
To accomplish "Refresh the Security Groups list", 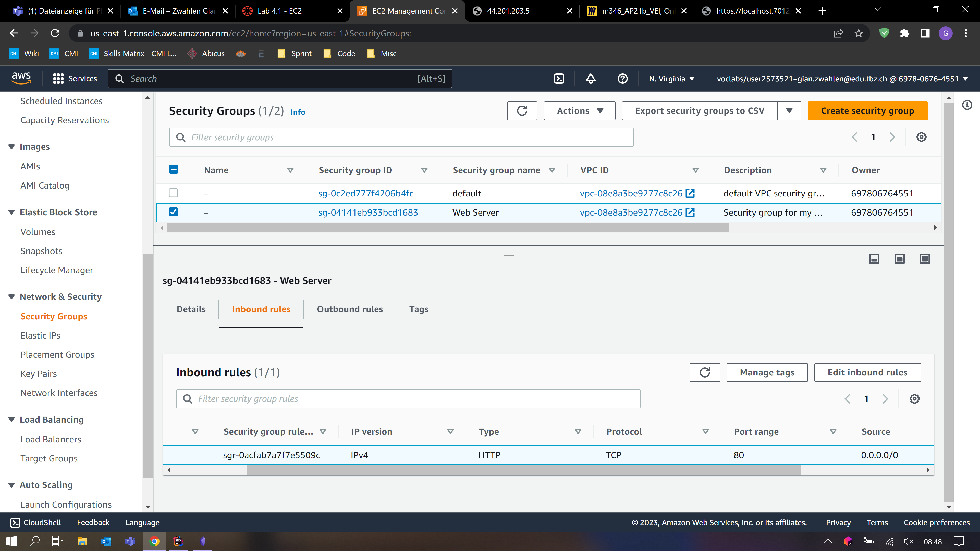I will pos(522,111).
